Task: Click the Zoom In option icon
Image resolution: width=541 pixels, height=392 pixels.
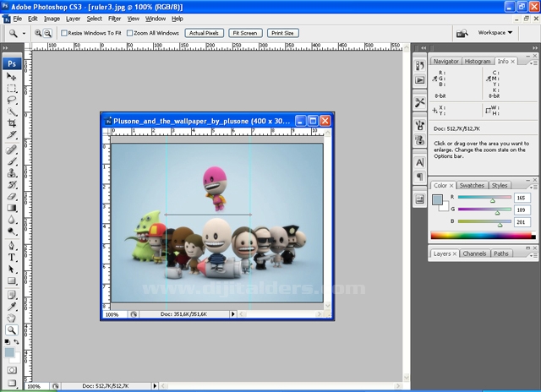Action: [x=38, y=33]
